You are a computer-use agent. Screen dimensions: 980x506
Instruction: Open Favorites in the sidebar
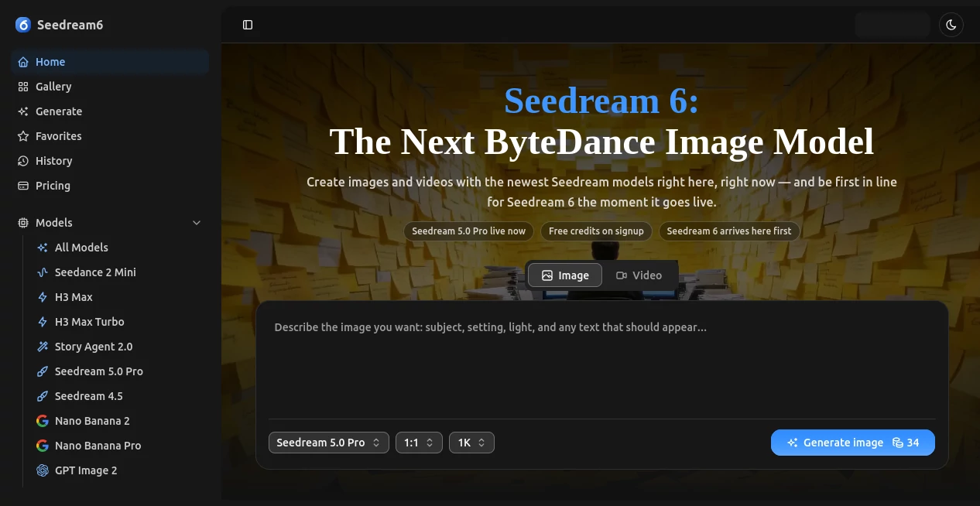coord(110,136)
